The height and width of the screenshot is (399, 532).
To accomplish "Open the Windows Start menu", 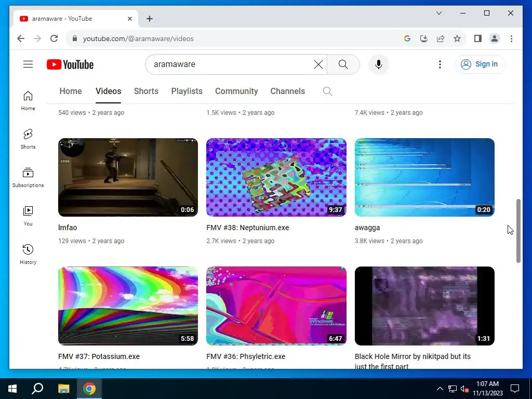I will 12,389.
